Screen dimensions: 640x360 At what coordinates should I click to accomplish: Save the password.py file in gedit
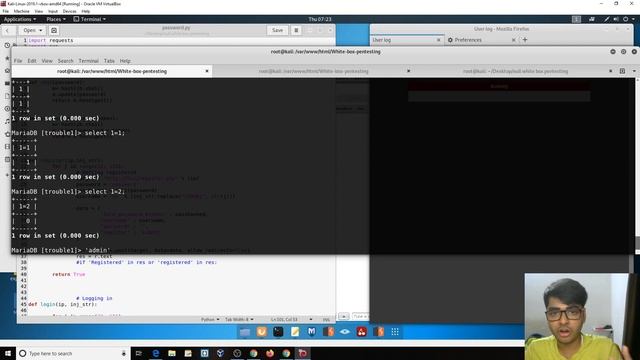tap(278, 30)
